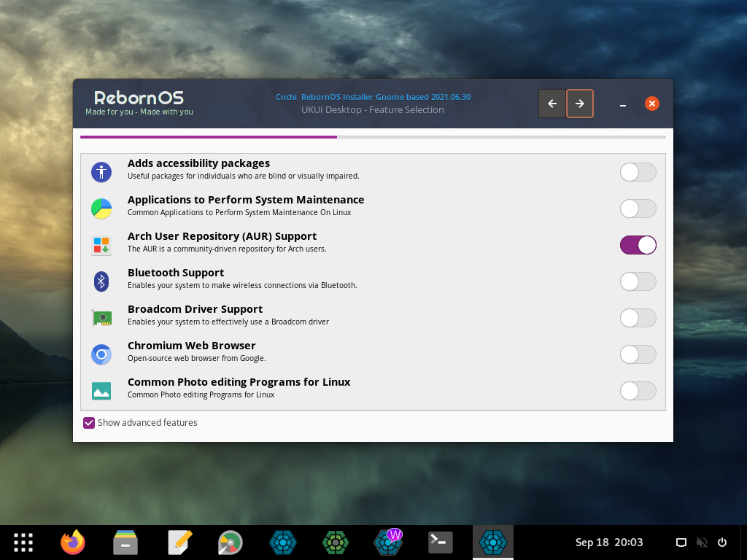Enable the accessibility packages toggle
The width and height of the screenshot is (747, 560).
(638, 172)
